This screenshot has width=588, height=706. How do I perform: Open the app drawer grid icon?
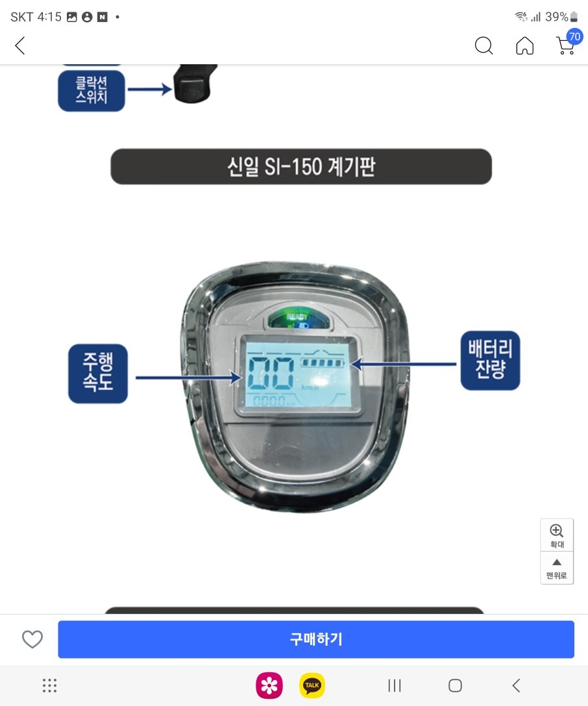coord(49,685)
